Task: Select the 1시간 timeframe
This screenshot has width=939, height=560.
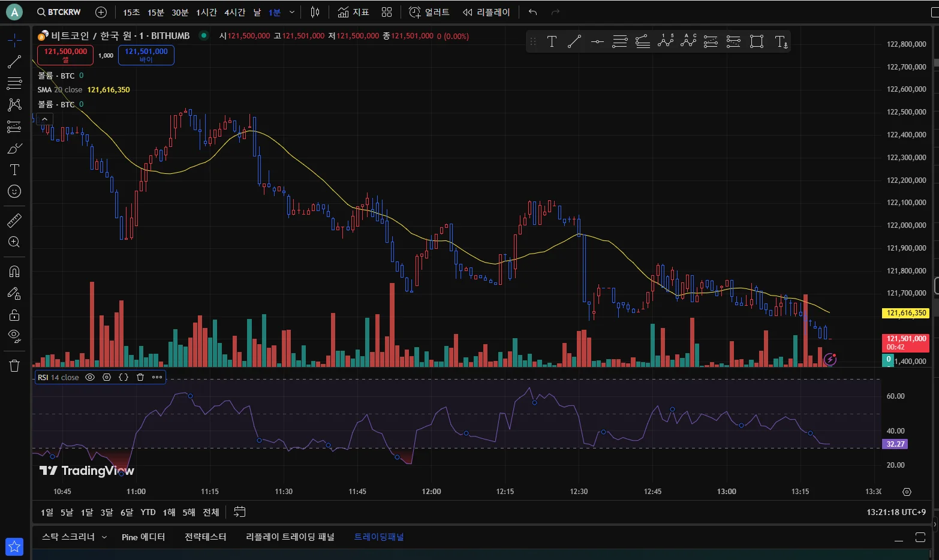Action: (x=206, y=12)
